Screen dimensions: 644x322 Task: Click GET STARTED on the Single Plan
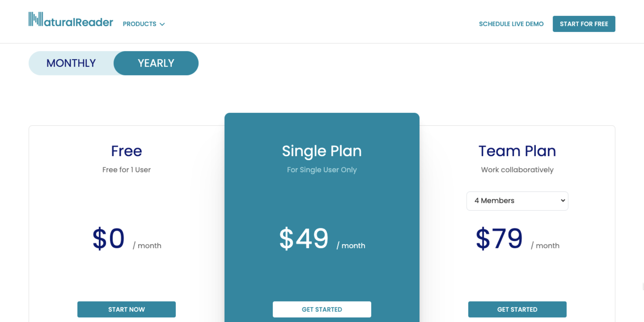click(322, 309)
